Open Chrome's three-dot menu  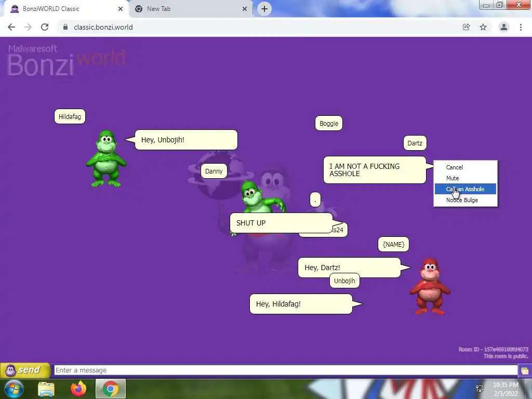click(x=521, y=27)
